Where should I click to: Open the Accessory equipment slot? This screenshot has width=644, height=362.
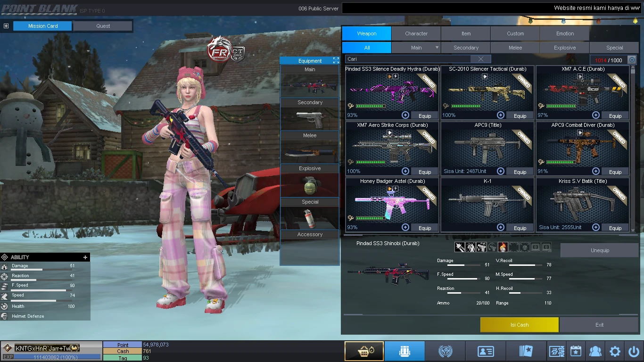(310, 251)
